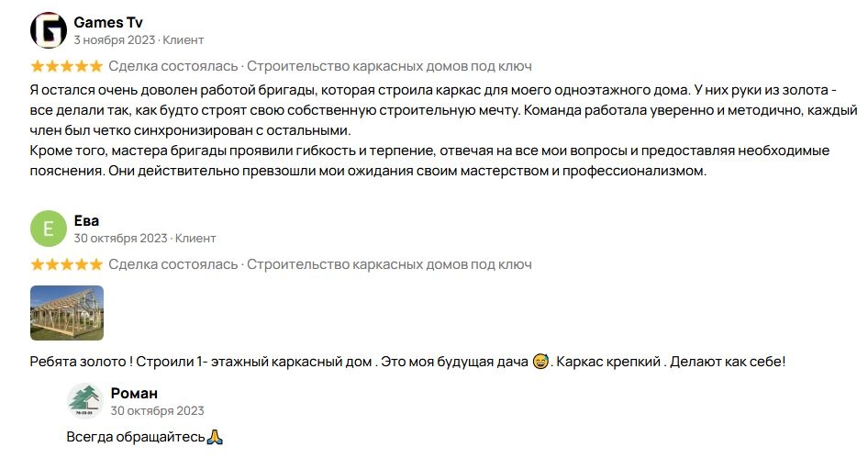This screenshot has height=458, width=868.
Task: Open the frame house photo thumbnail
Action: (67, 313)
